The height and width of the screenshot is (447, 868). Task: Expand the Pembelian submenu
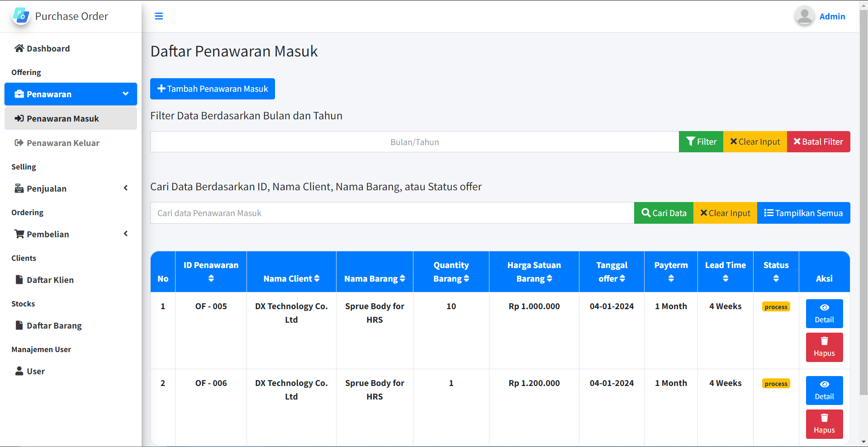tap(125, 233)
